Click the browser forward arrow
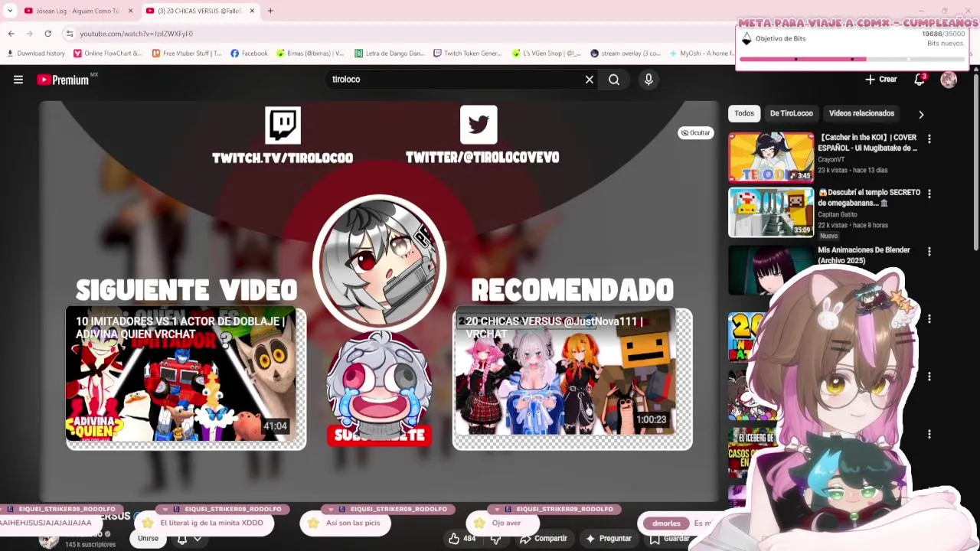The image size is (980, 551). [29, 34]
